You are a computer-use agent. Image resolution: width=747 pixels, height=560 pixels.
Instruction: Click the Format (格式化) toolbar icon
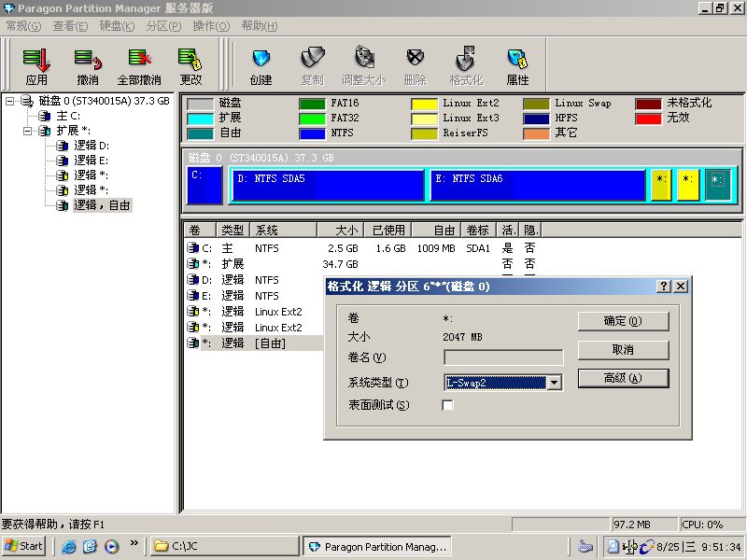[x=466, y=65]
